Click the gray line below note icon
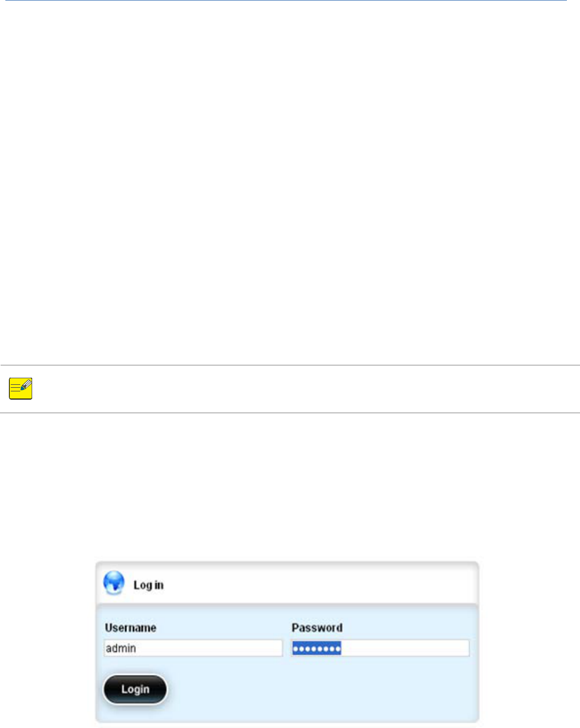 coord(290,412)
